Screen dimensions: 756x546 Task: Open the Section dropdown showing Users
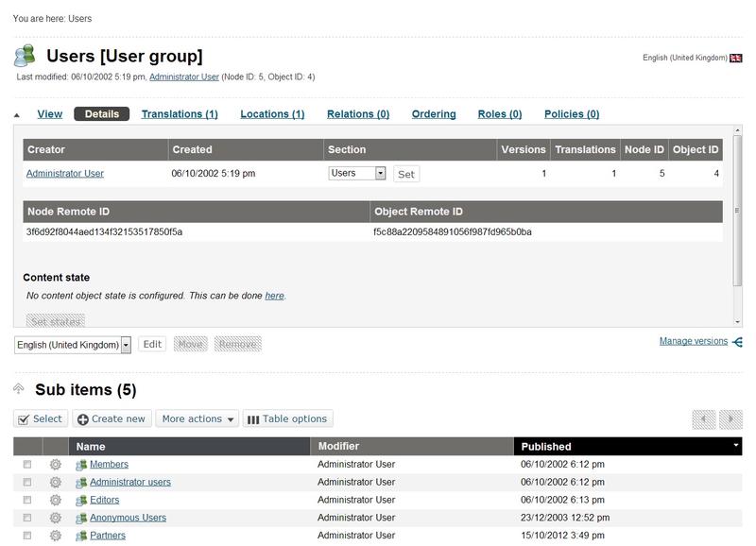(x=357, y=173)
